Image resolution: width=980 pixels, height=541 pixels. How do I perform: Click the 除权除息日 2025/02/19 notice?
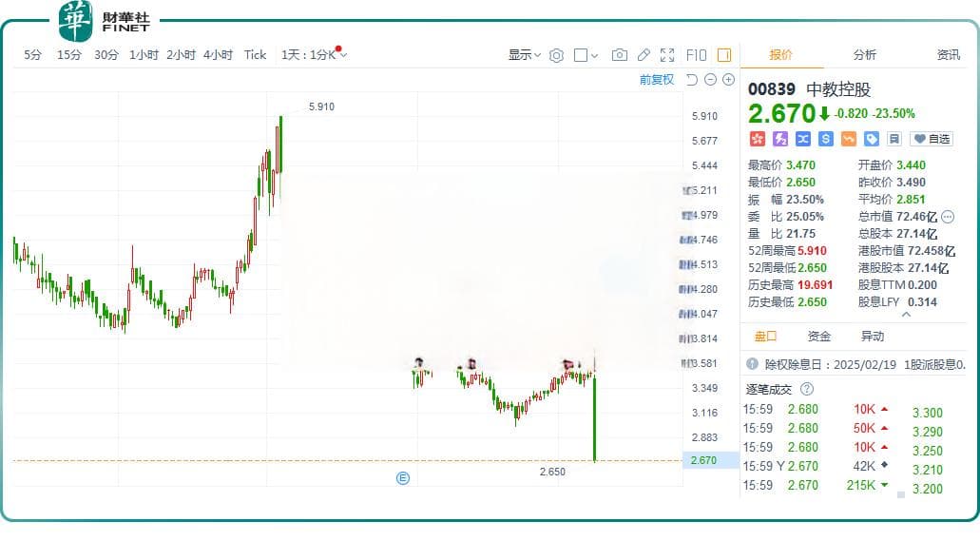click(x=865, y=364)
